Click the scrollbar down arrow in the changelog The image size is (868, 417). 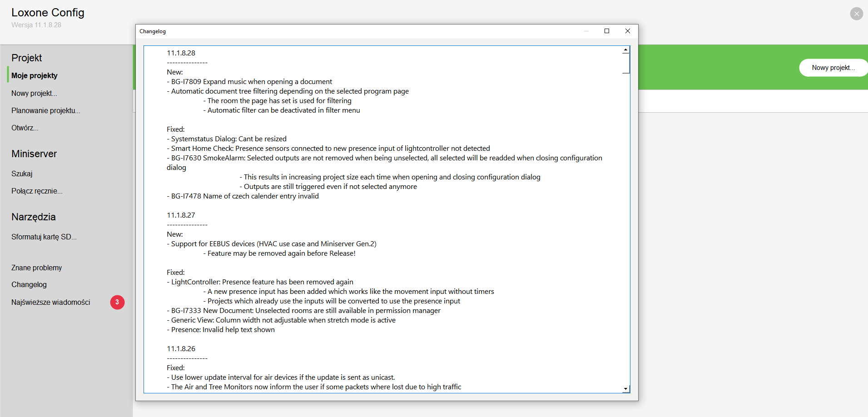pyautogui.click(x=626, y=389)
